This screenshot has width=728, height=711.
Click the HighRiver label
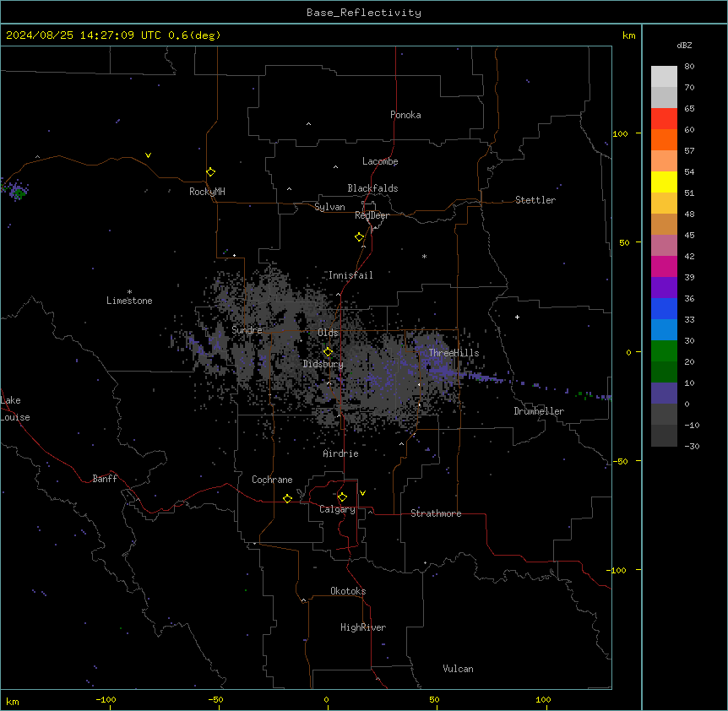(x=363, y=627)
